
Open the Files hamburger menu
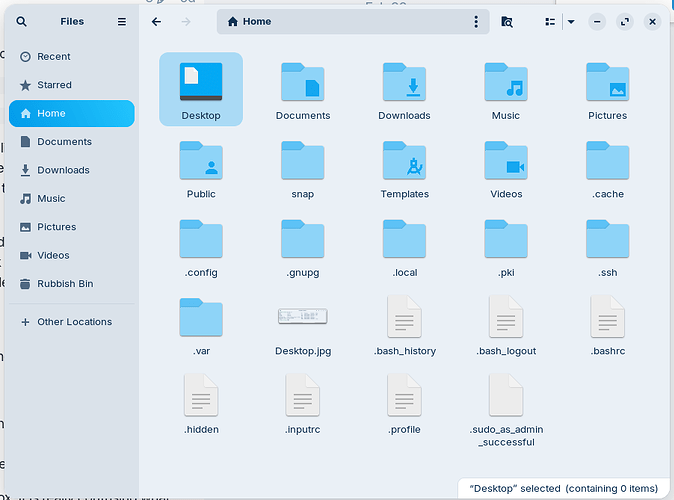pos(122,21)
